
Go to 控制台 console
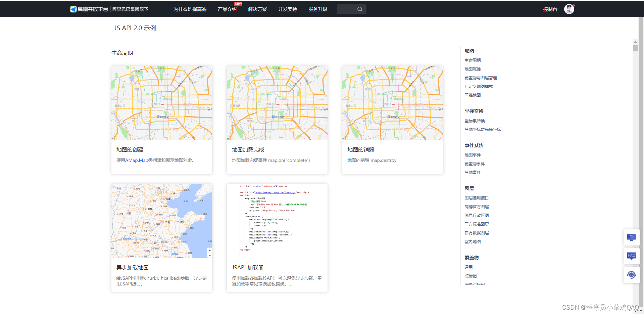point(550,9)
